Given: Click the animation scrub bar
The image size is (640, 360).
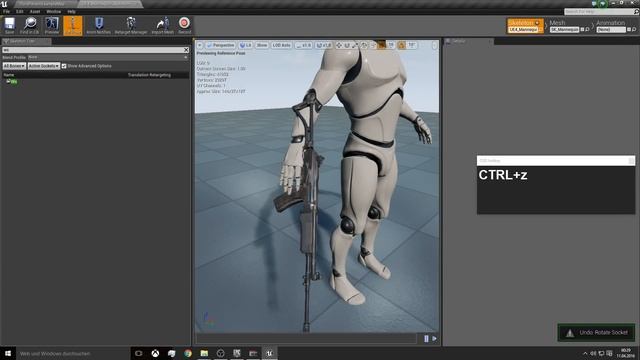Looking at the screenshot, I should click(x=307, y=338).
